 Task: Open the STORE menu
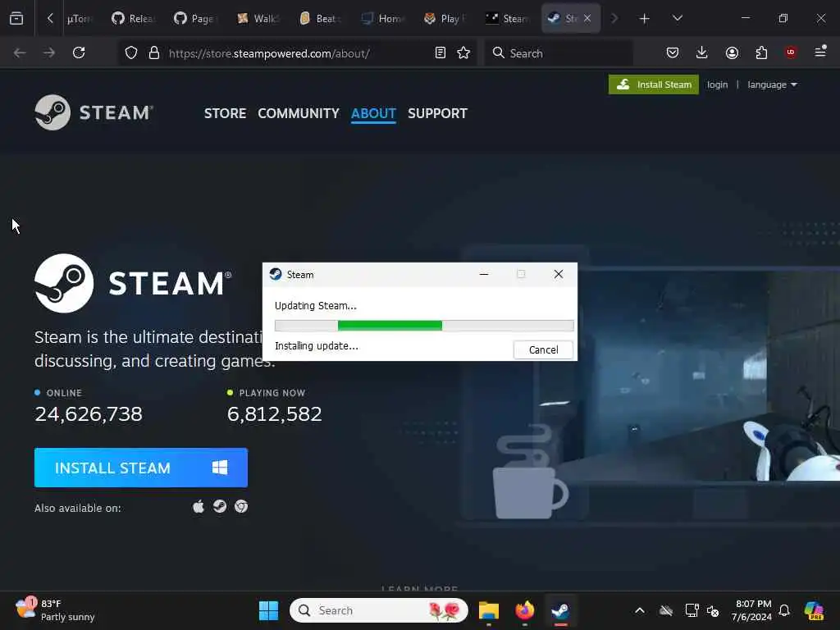225,113
